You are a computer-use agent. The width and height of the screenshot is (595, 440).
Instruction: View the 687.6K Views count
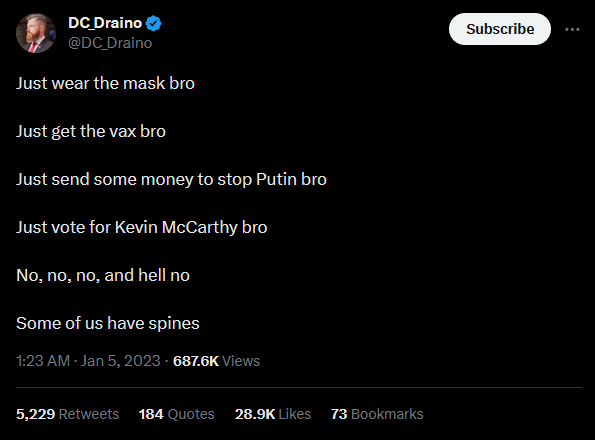click(x=216, y=361)
